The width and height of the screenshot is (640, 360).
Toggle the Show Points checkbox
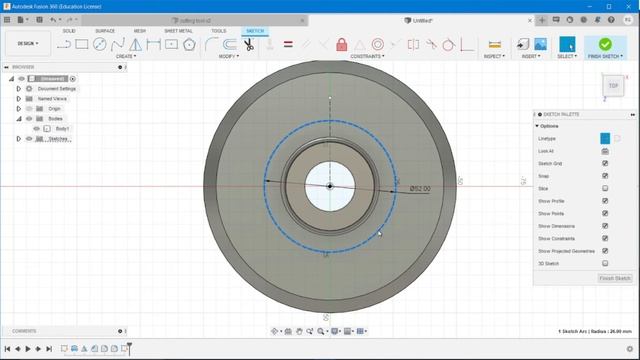coord(605,213)
